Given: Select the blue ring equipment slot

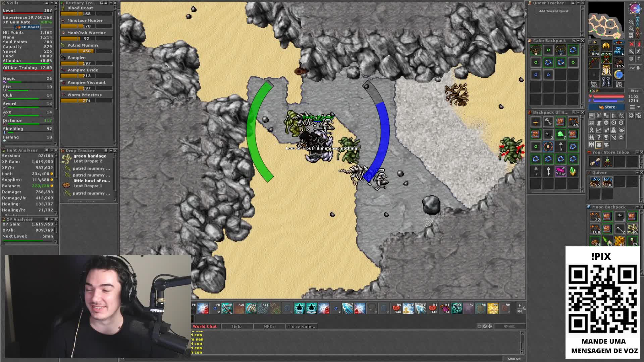Looking at the screenshot, I should [x=619, y=74].
